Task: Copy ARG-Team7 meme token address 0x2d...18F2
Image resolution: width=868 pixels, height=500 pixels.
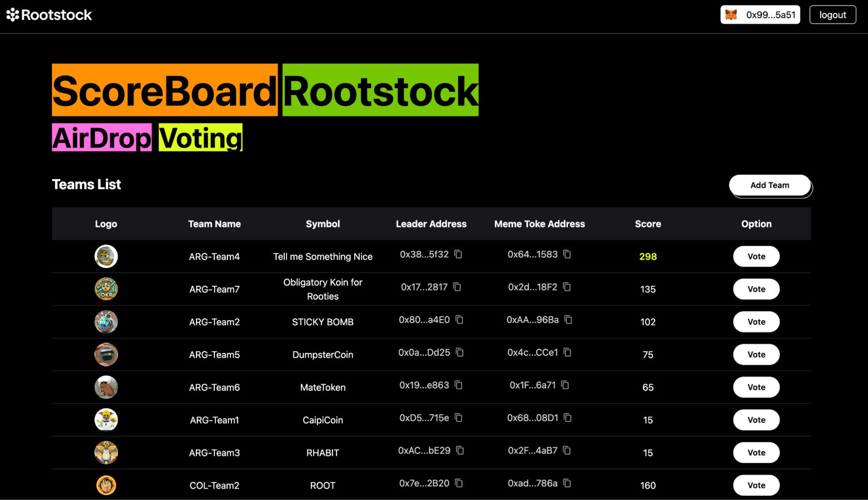Action: 567,287
